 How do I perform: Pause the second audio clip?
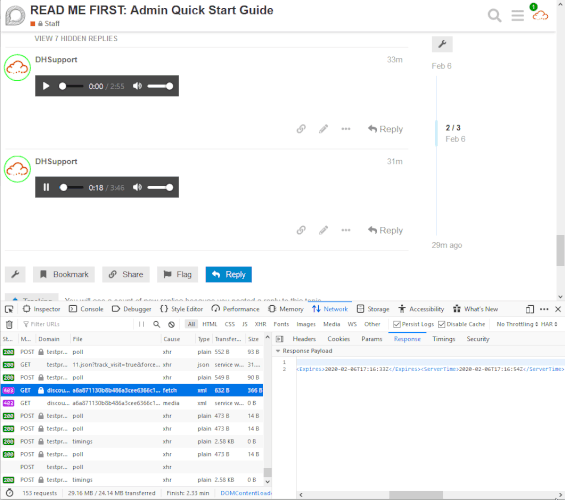tap(46, 187)
